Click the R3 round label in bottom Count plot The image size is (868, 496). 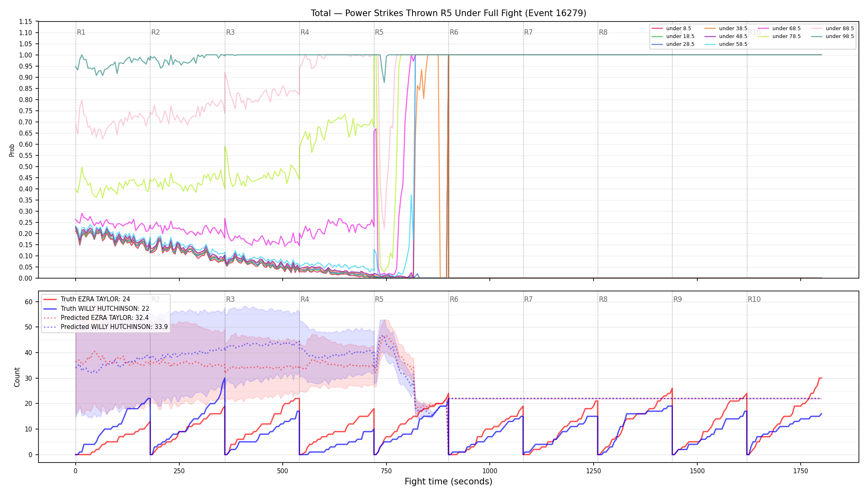tap(230, 299)
